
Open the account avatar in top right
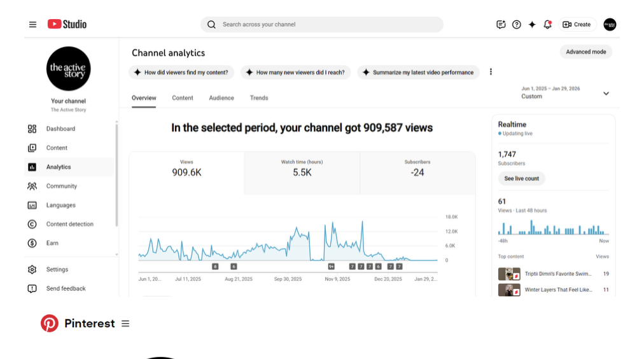point(610,24)
